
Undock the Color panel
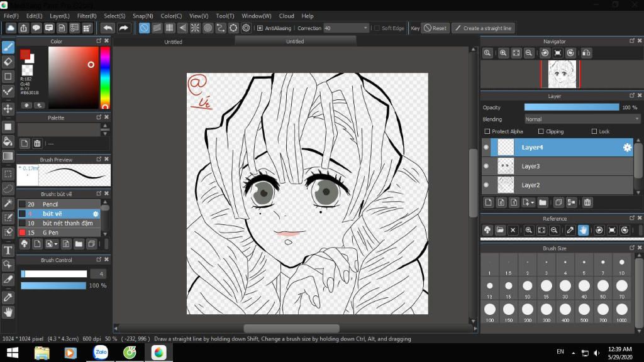[x=99, y=41]
